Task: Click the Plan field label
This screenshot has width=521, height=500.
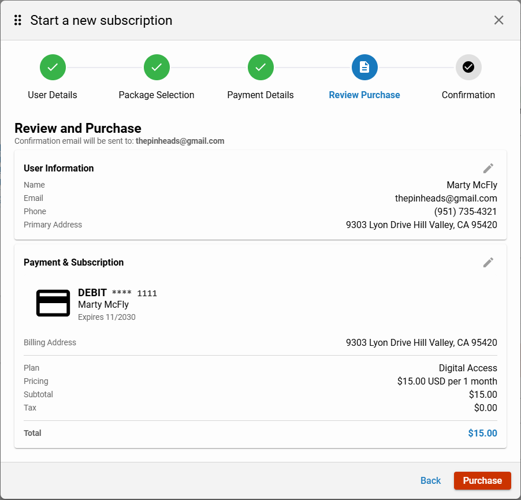Action: click(31, 368)
